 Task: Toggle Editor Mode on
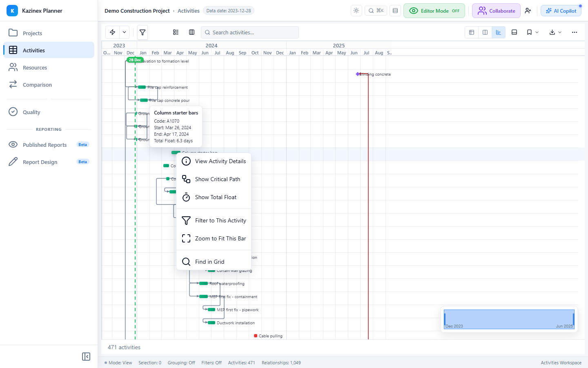click(434, 11)
